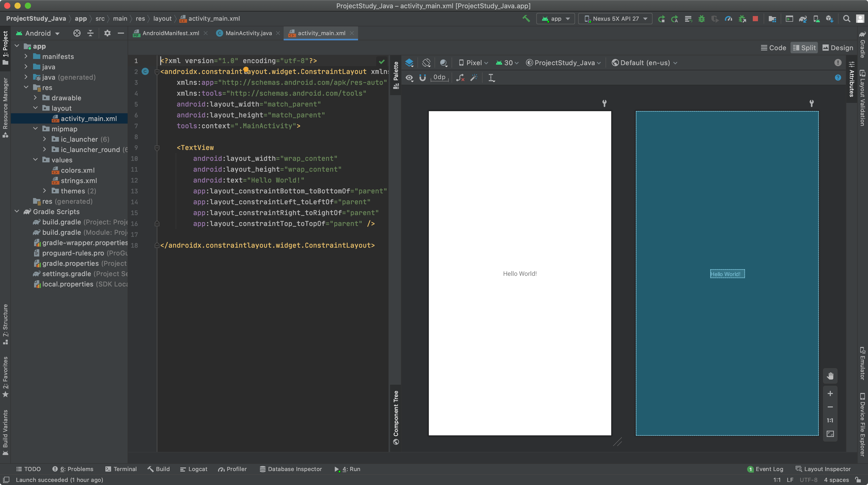The image size is (868, 485).
Task: Open SDK Manager icon
Action: 830,19
